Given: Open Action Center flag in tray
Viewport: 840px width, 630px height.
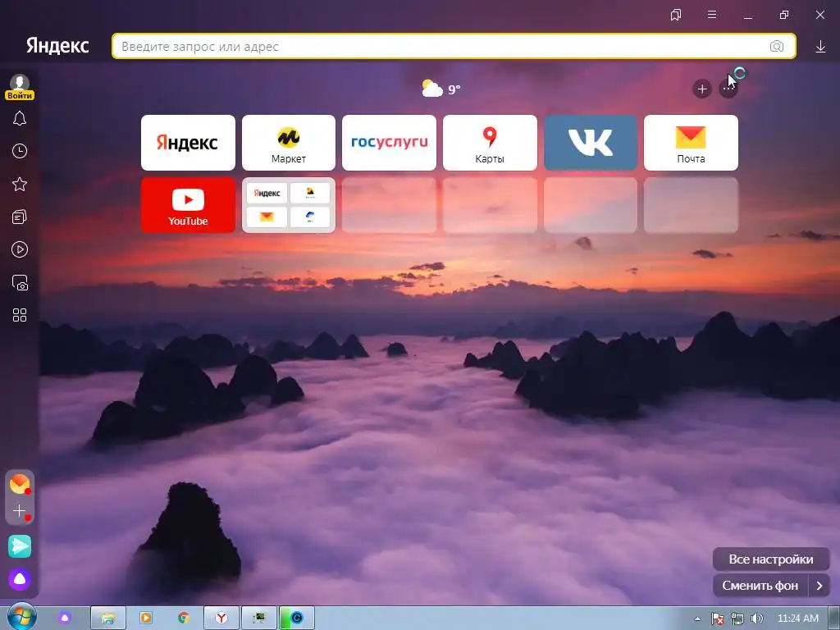Looking at the screenshot, I should pos(717,619).
